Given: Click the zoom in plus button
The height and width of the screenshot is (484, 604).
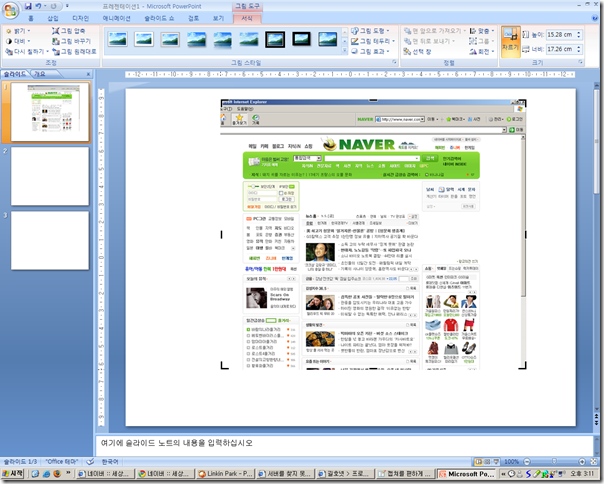Looking at the screenshot, I should pos(582,461).
